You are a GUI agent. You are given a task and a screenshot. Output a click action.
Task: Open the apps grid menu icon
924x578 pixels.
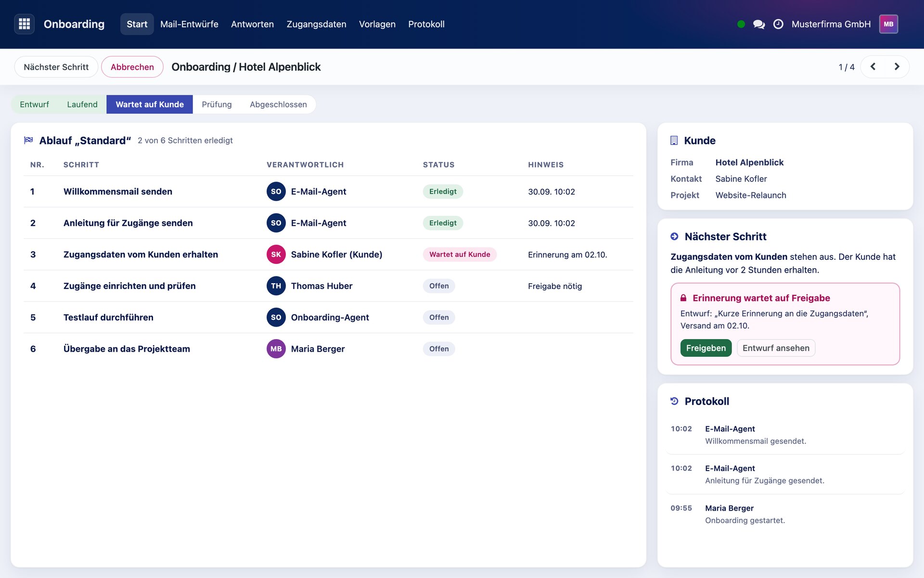pyautogui.click(x=25, y=24)
